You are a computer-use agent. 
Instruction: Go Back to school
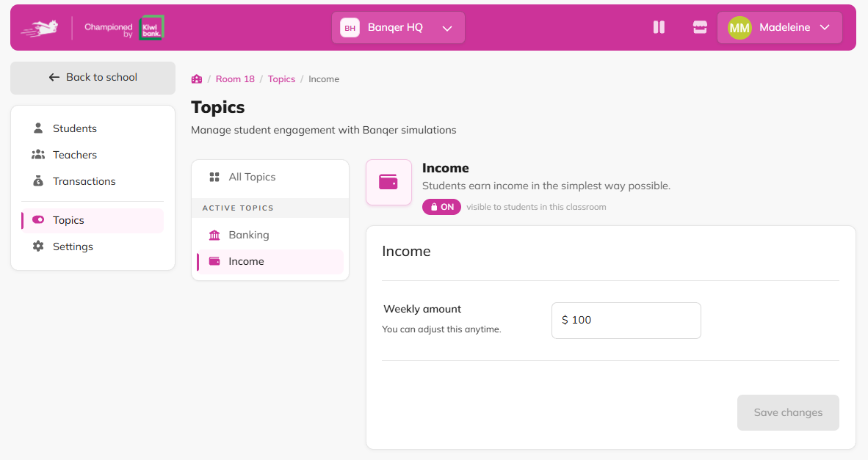(x=93, y=78)
